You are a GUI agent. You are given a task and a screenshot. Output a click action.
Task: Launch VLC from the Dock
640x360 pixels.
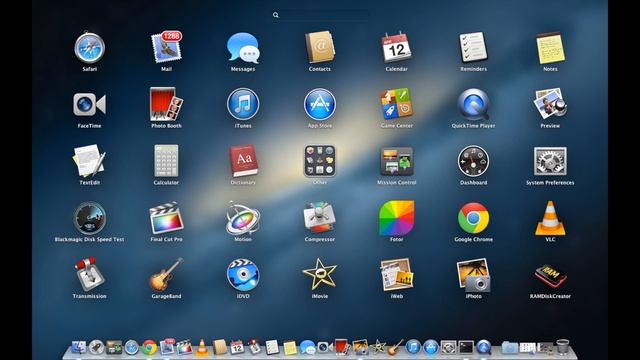click(x=202, y=347)
